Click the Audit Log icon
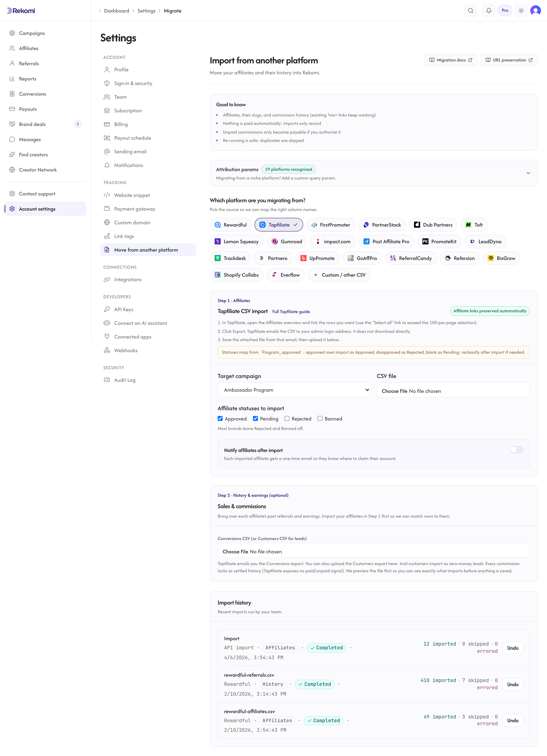Image resolution: width=547 pixels, height=756 pixels. click(x=107, y=380)
